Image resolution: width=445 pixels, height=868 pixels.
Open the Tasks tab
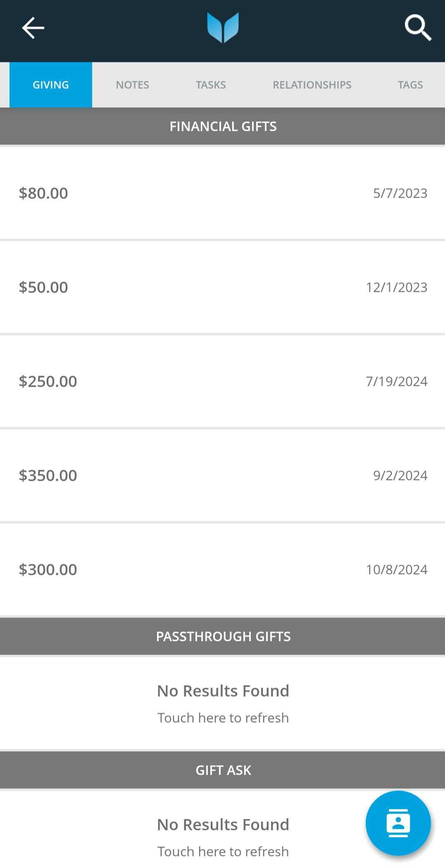click(211, 85)
